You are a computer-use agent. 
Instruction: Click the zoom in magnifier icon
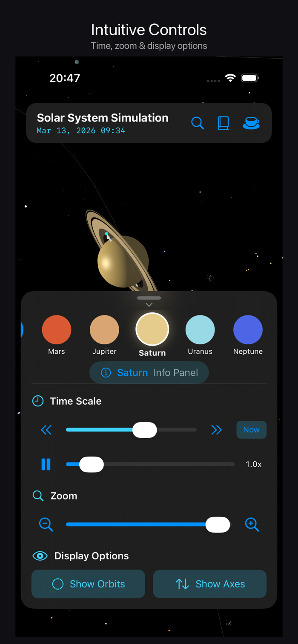click(x=252, y=525)
